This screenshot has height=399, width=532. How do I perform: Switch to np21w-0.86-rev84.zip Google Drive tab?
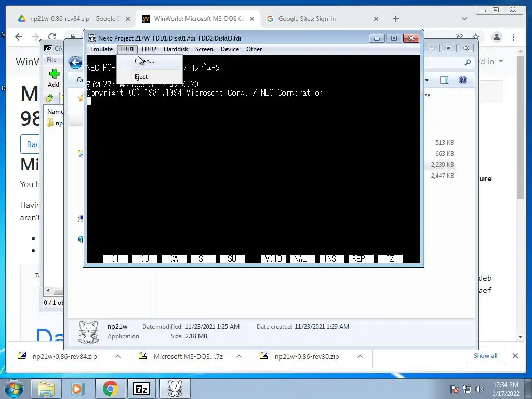point(74,19)
